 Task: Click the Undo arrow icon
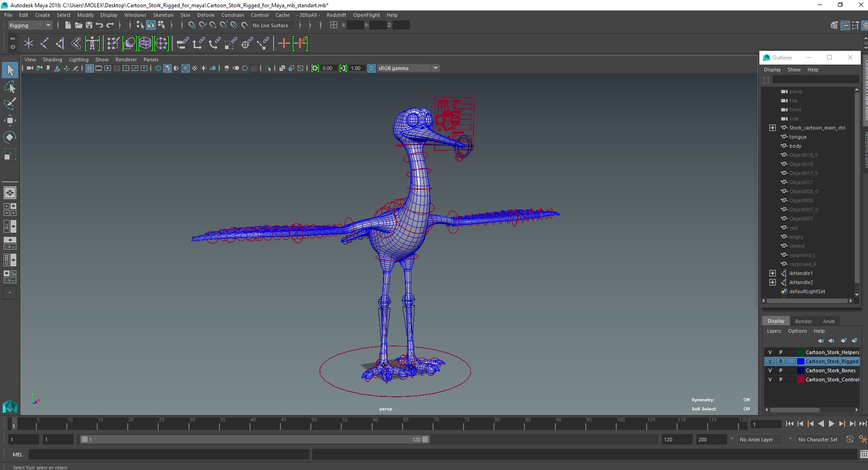(99, 25)
